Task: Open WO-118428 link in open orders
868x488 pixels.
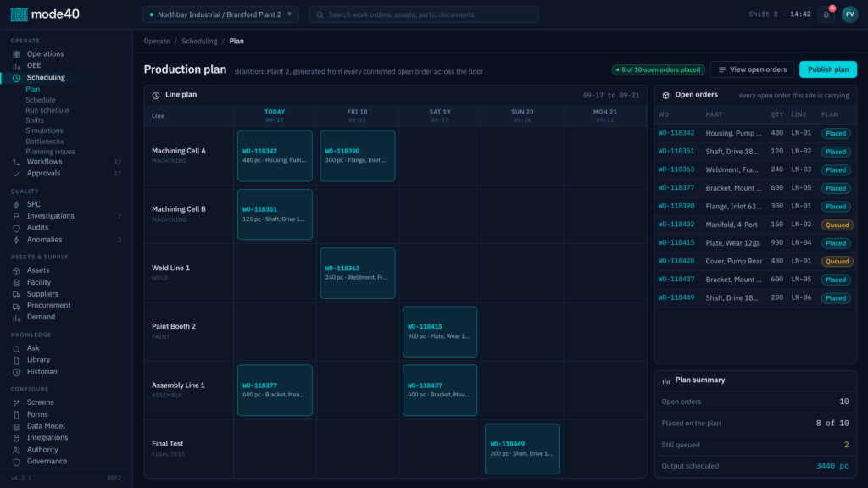Action: [676, 261]
